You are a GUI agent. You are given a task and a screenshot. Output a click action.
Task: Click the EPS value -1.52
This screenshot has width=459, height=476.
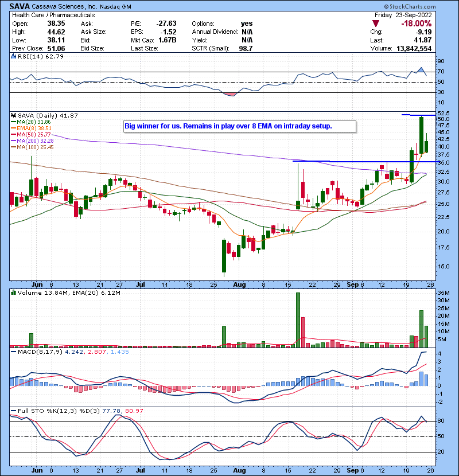tap(168, 32)
